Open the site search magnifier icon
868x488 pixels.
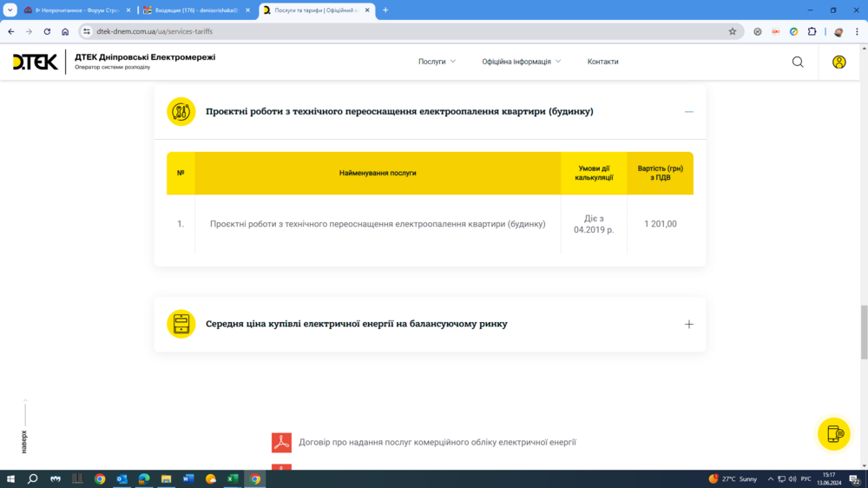(798, 62)
